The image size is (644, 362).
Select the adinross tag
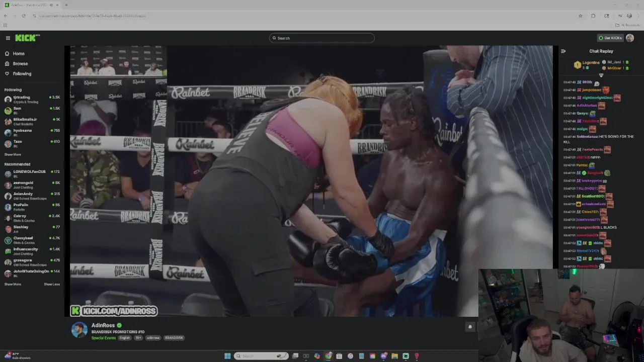[153, 338]
